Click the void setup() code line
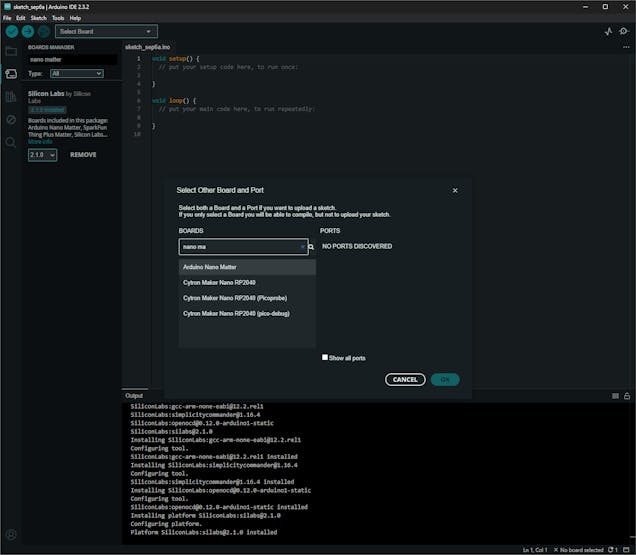 [x=176, y=59]
